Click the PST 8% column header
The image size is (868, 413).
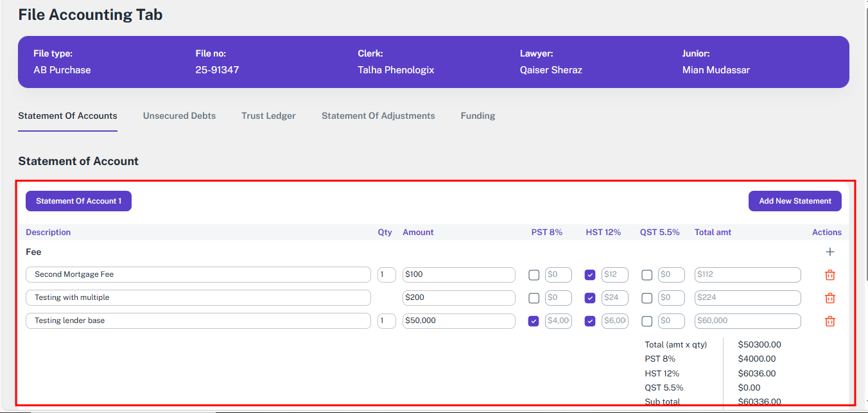coord(547,233)
